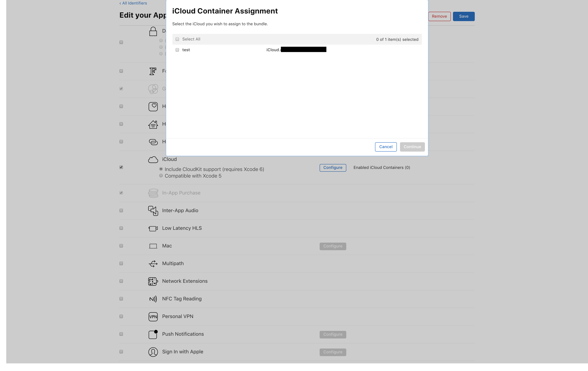Click the In-App Purchase coins icon
The height and width of the screenshot is (371, 588).
coord(153,193)
